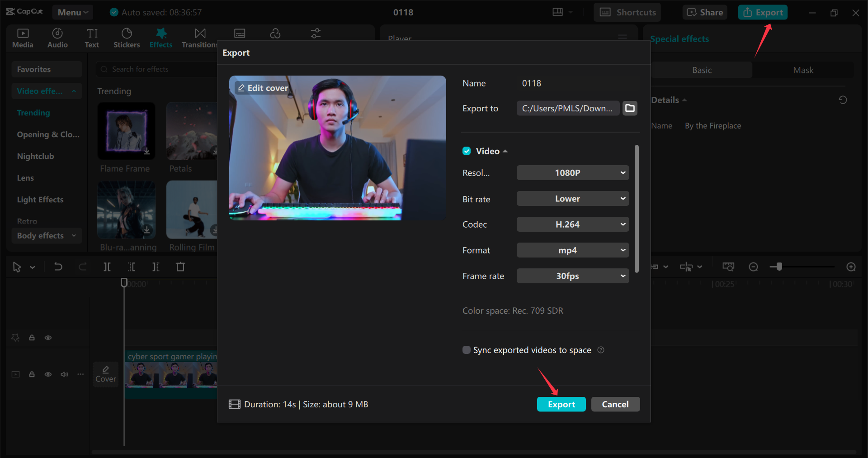This screenshot has width=868, height=458.
Task: Open the export destination folder picker
Action: click(x=630, y=108)
